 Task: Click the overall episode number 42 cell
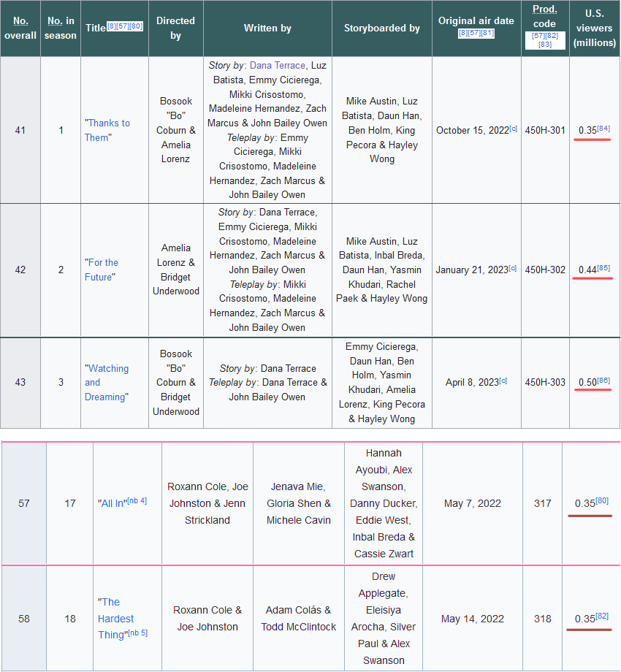[x=20, y=270]
